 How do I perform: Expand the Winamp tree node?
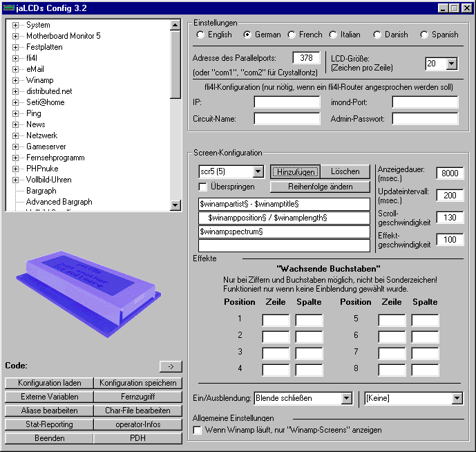[x=15, y=80]
